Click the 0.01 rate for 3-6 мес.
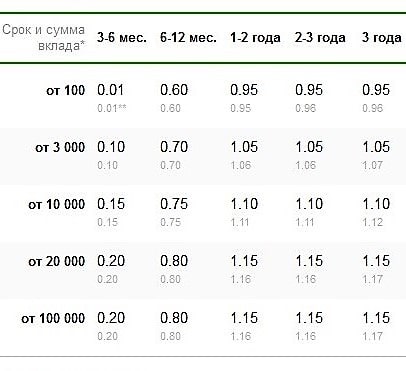This screenshot has width=406, height=371. [110, 90]
